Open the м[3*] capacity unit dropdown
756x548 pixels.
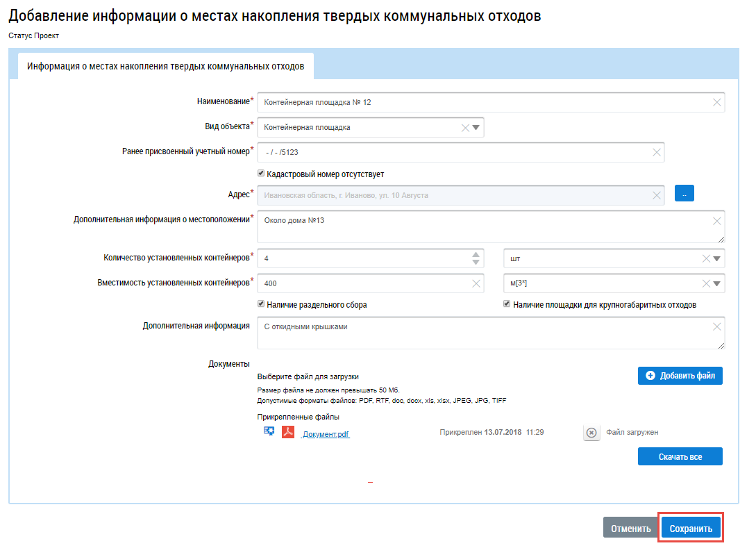pyautogui.click(x=717, y=283)
